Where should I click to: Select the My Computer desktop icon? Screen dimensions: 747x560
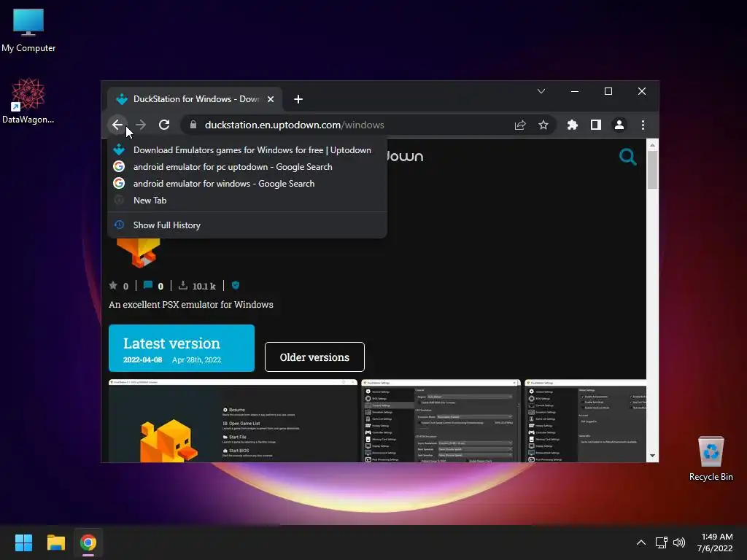[x=28, y=31]
